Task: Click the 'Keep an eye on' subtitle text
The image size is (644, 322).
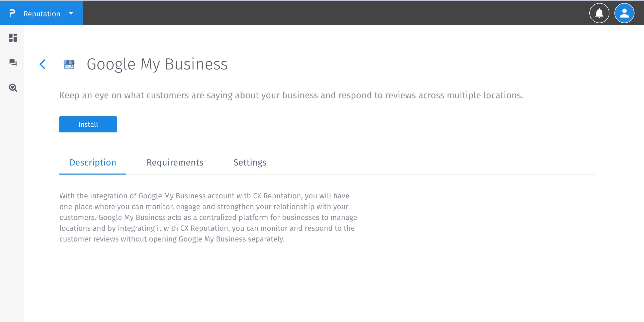Action: (x=291, y=95)
